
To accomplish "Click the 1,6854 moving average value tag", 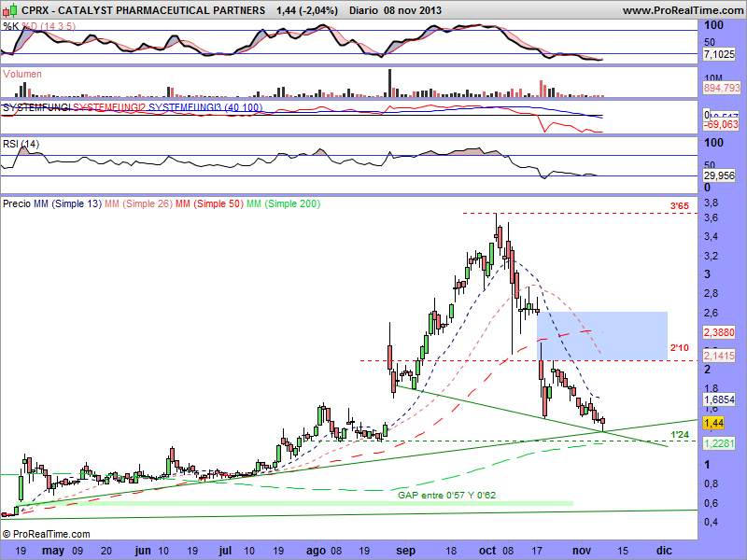I will tap(719, 399).
